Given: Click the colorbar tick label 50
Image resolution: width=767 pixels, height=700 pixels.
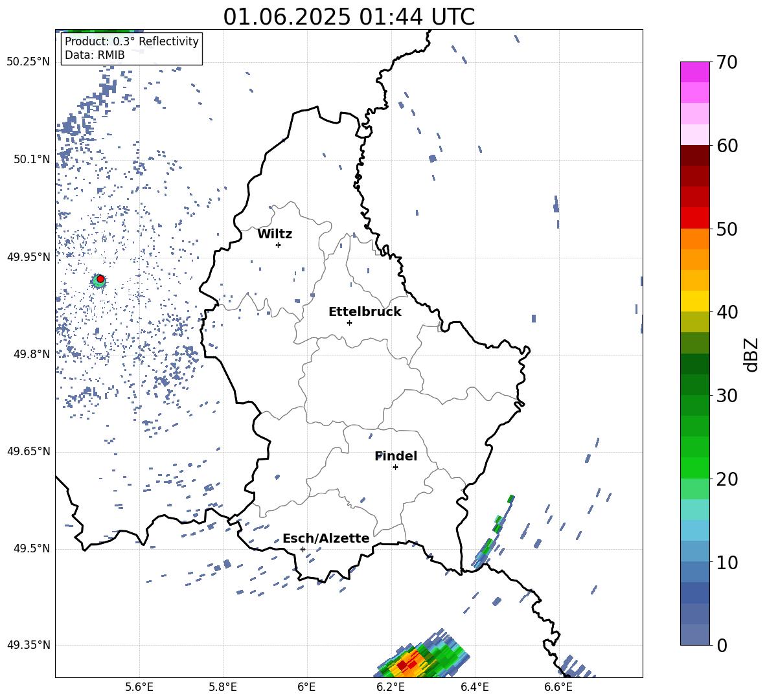Looking at the screenshot, I should pos(727,229).
